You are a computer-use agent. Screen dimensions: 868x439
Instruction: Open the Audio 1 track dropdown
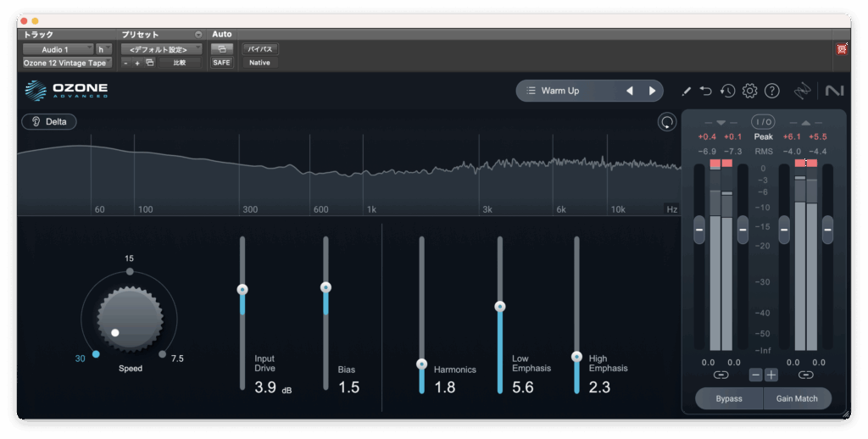[58, 49]
